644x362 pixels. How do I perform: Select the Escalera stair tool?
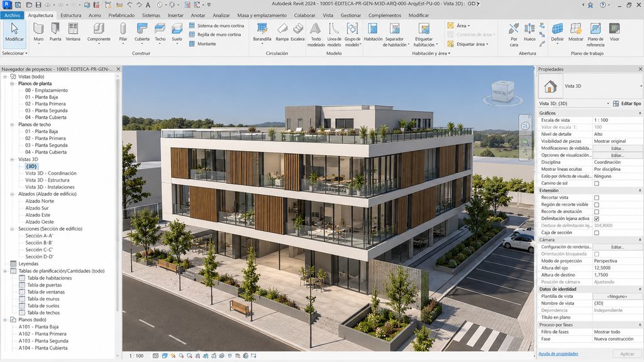297,32
